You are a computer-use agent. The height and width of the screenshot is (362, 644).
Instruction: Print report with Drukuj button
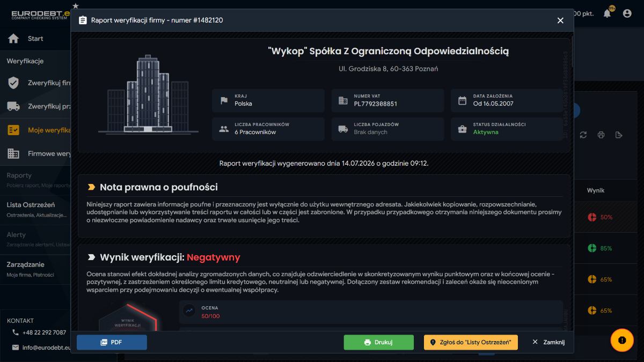(x=379, y=342)
